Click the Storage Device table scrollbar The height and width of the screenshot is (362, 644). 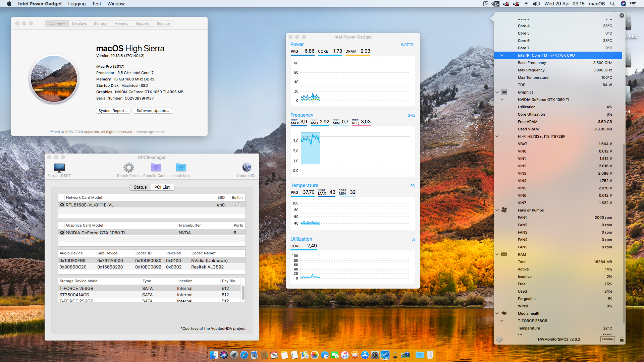pos(243,293)
